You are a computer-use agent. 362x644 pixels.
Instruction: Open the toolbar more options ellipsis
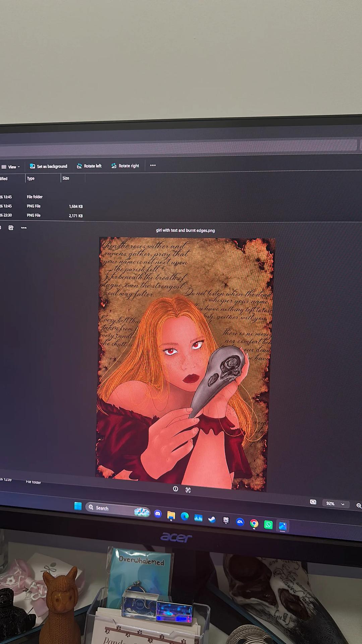[x=153, y=165]
